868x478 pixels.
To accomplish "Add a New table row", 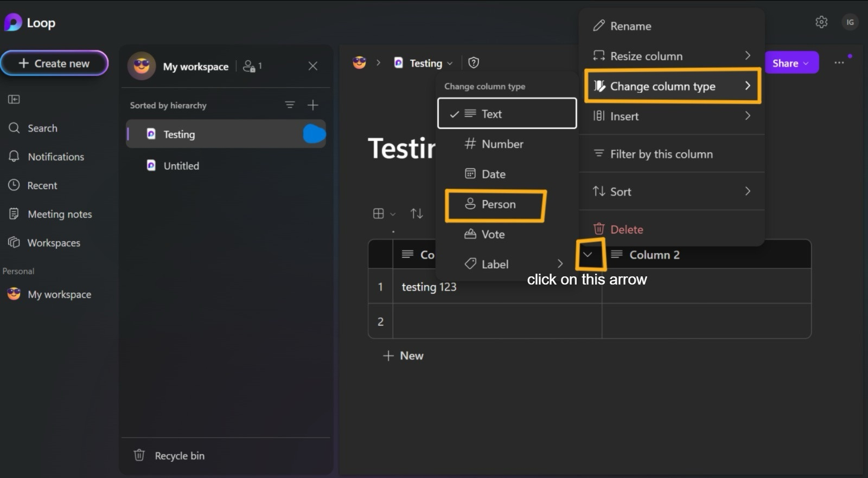I will click(403, 356).
